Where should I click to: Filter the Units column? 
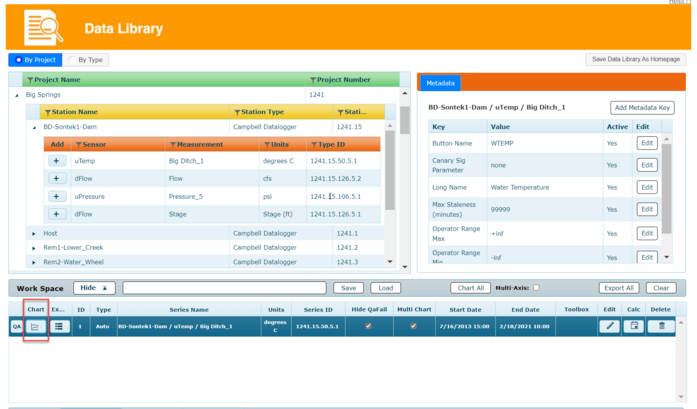tap(267, 145)
